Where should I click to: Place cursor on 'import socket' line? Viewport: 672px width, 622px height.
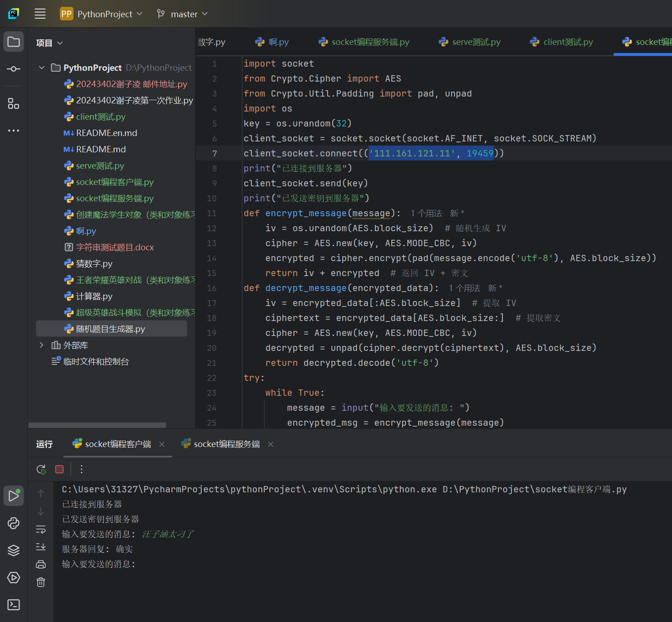(278, 63)
